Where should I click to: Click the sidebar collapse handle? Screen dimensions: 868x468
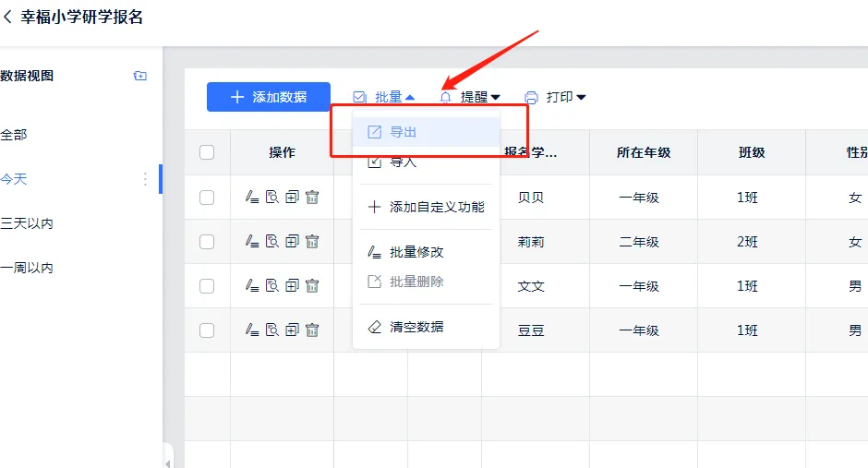(x=168, y=461)
